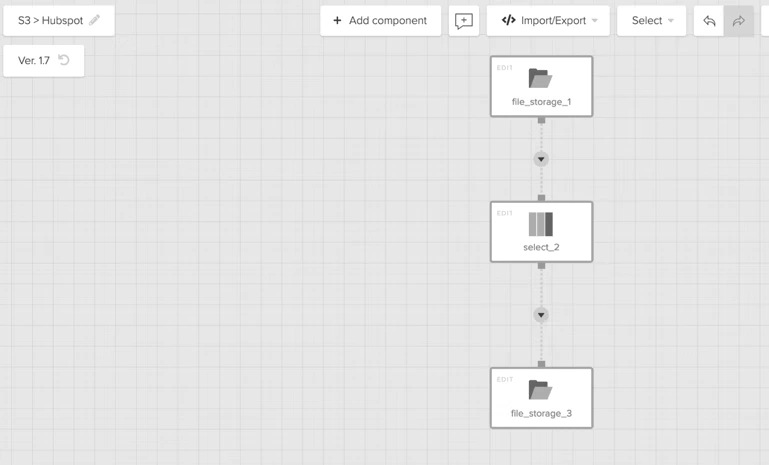Click the select_2 columns icon
Screen dimensions: 769x465
pos(541,224)
